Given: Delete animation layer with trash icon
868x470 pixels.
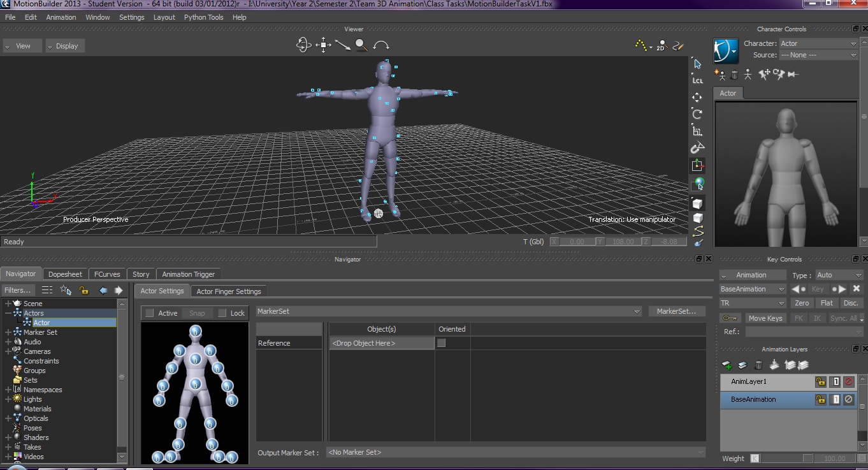Looking at the screenshot, I should [758, 365].
